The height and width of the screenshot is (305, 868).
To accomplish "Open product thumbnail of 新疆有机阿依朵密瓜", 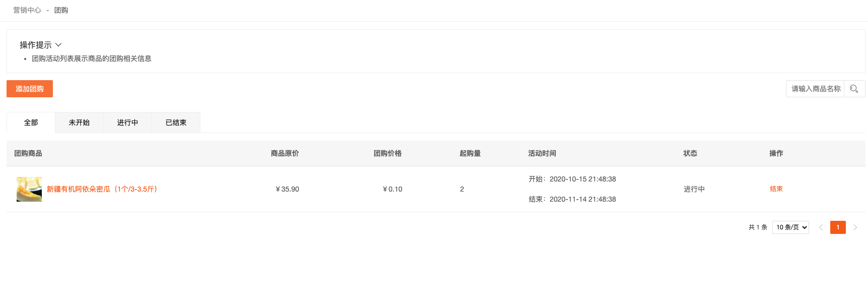I will 29,189.
